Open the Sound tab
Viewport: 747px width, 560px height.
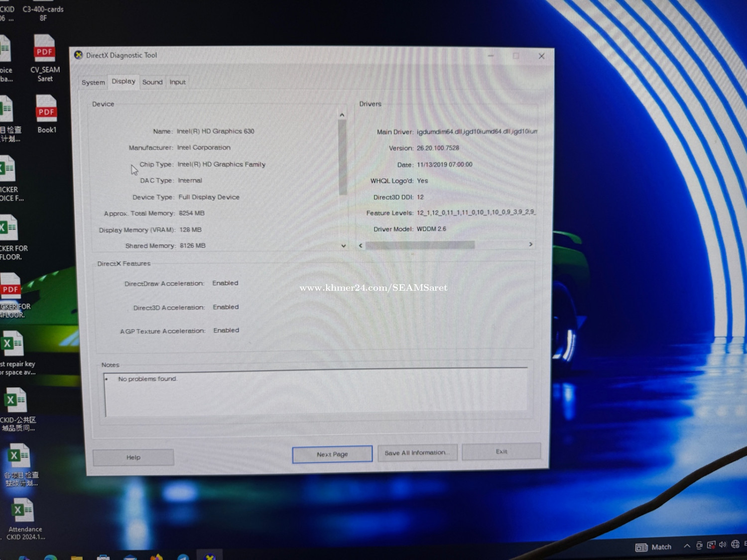pos(152,82)
